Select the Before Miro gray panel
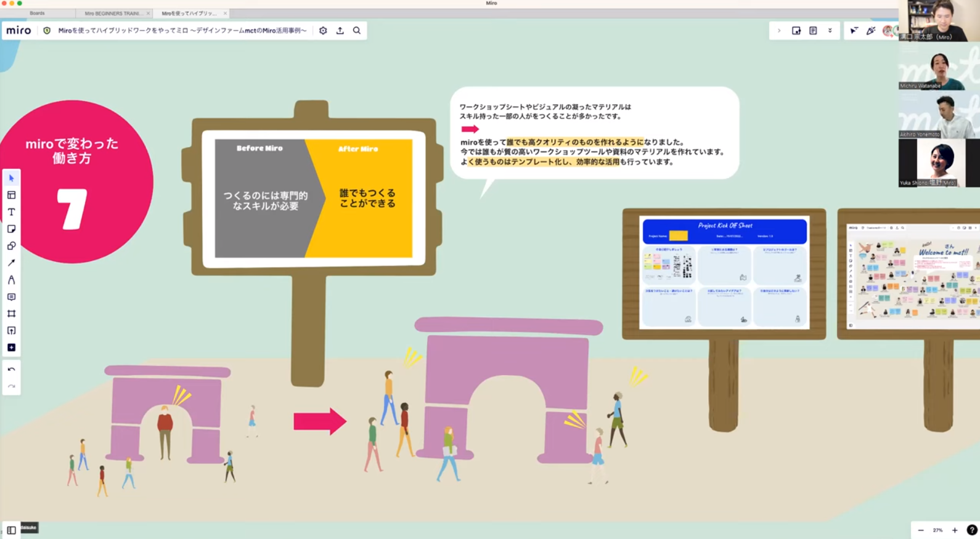 click(x=266, y=198)
